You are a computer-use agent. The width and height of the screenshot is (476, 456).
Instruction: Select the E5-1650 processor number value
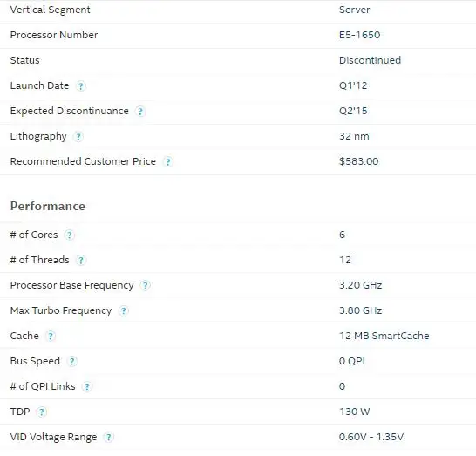pos(359,35)
